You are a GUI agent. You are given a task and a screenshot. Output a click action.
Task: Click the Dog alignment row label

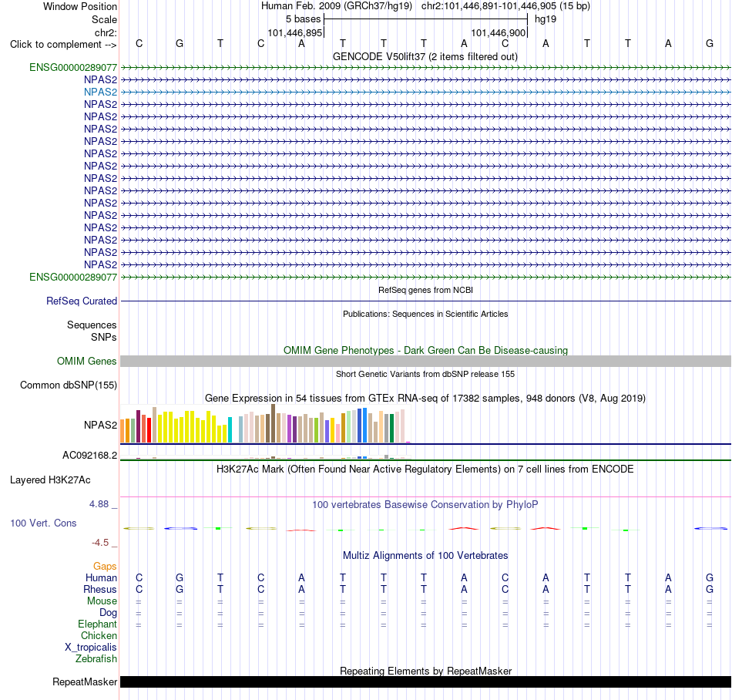(108, 613)
